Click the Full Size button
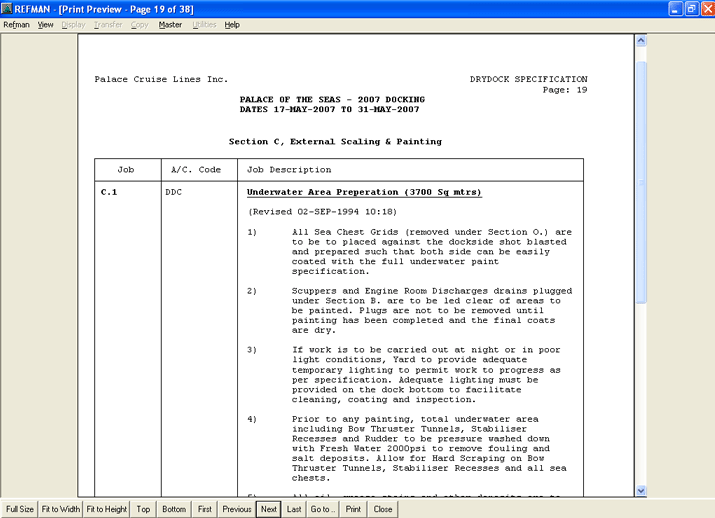Screen dimensions: 715x518 19,509
